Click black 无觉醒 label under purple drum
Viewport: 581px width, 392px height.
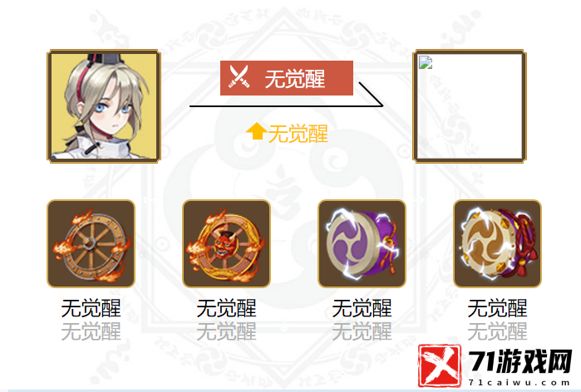[362, 308]
